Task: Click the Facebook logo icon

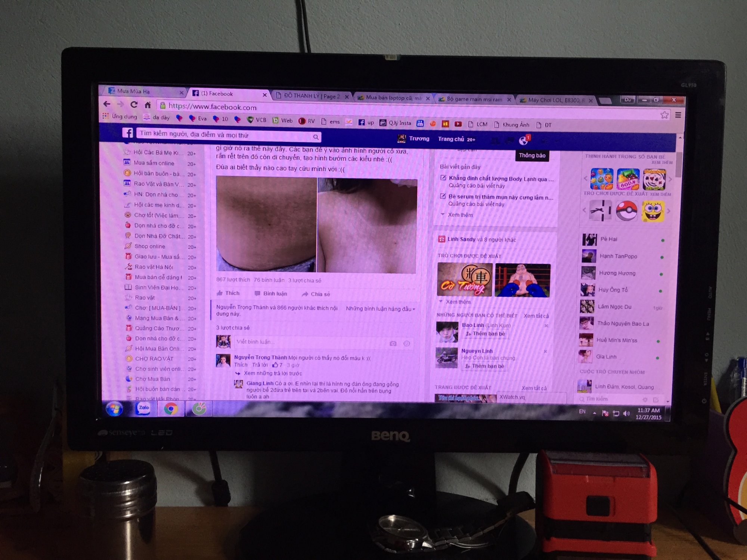Action: pos(128,133)
